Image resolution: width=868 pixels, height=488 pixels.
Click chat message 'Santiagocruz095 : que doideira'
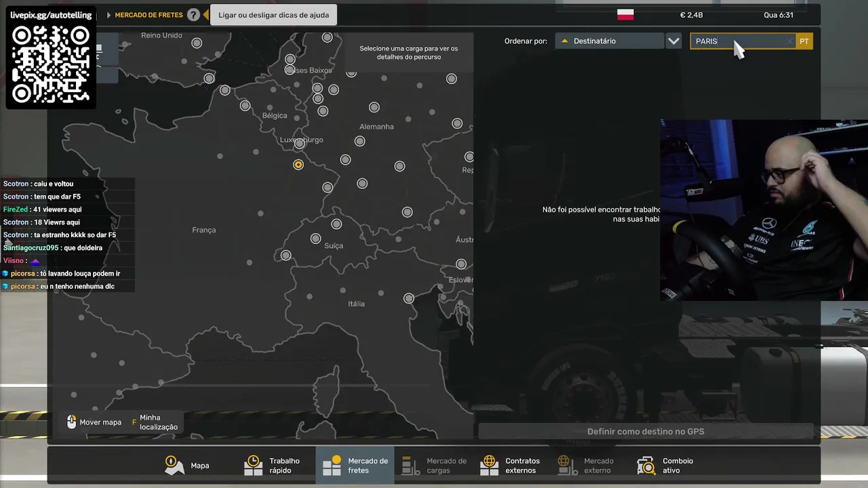coord(53,248)
